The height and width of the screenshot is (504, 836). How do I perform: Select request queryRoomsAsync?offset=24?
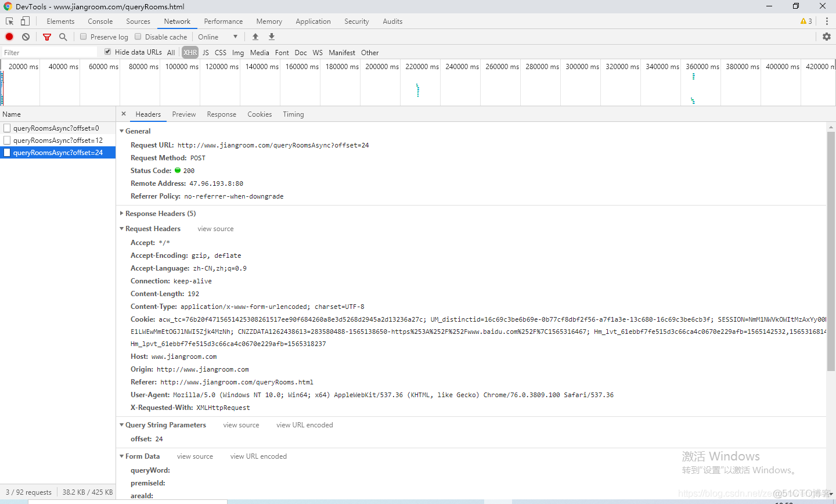click(57, 152)
